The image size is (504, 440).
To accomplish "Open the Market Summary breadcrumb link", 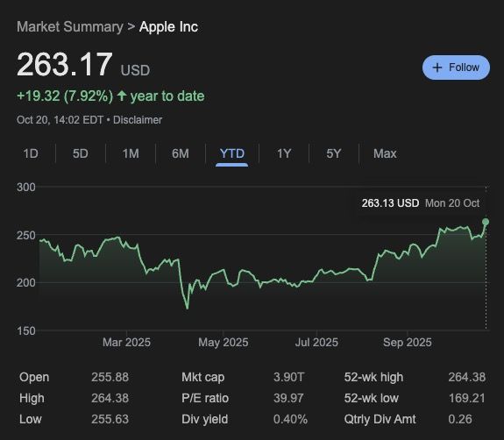I will click(x=70, y=26).
